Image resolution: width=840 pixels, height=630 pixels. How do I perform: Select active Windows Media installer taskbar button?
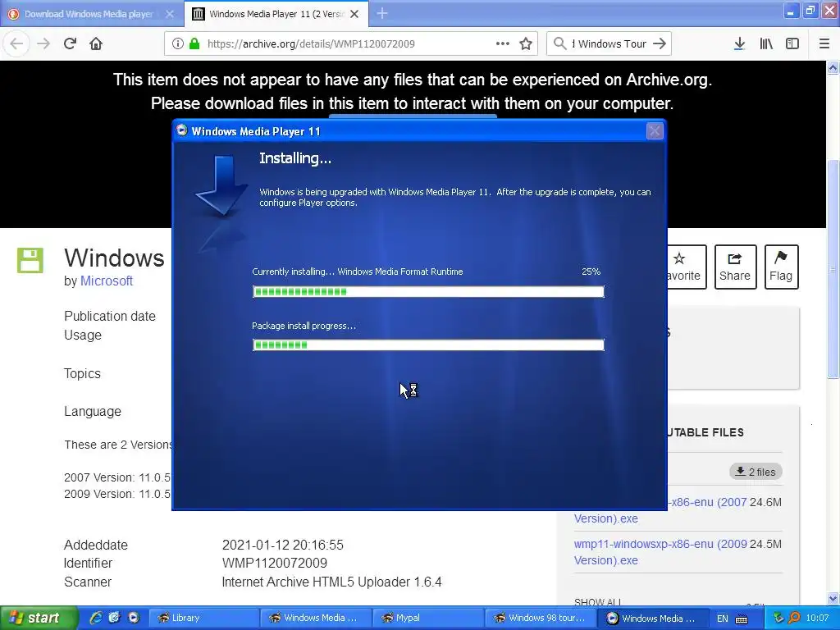tap(652, 618)
